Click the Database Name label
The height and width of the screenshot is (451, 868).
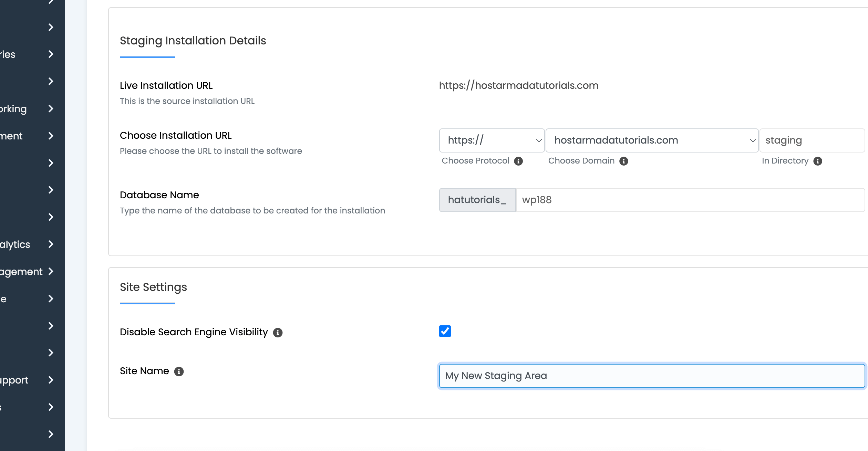pyautogui.click(x=159, y=195)
